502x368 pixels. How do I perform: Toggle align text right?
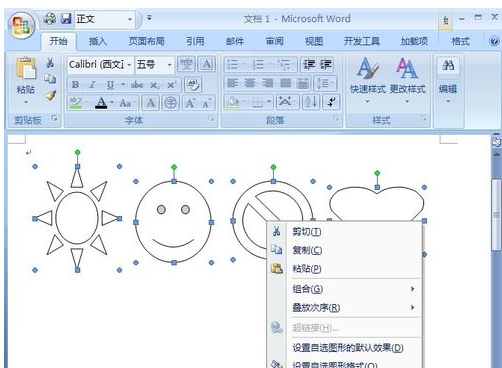(268, 83)
